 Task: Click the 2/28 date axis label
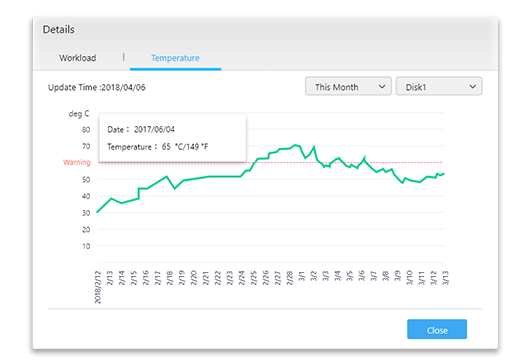289,278
